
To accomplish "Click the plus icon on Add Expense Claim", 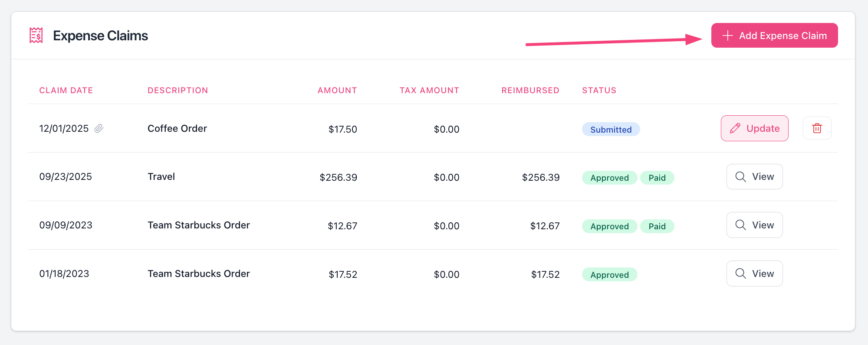I will [727, 36].
